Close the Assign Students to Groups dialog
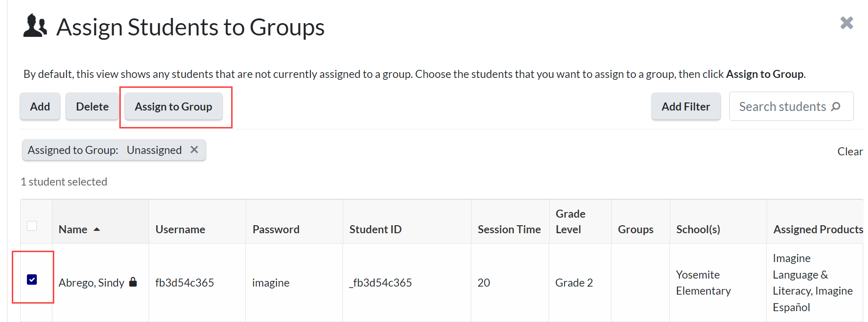 pos(846,23)
